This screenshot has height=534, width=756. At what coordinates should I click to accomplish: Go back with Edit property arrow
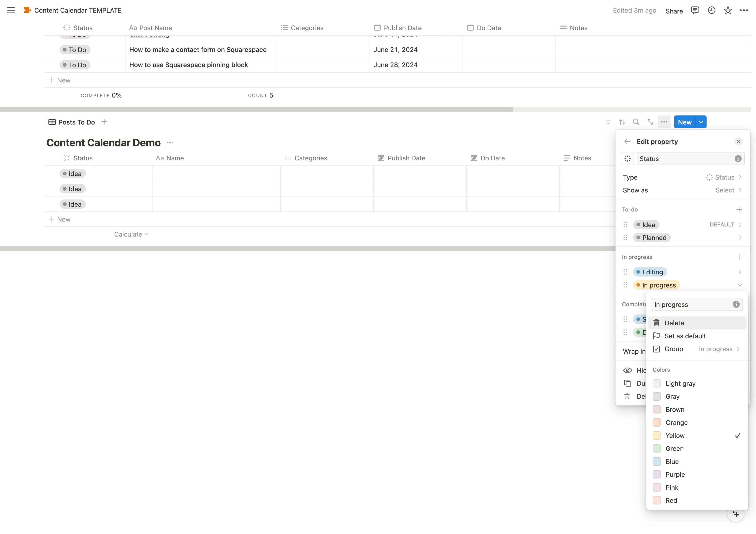[x=627, y=141]
